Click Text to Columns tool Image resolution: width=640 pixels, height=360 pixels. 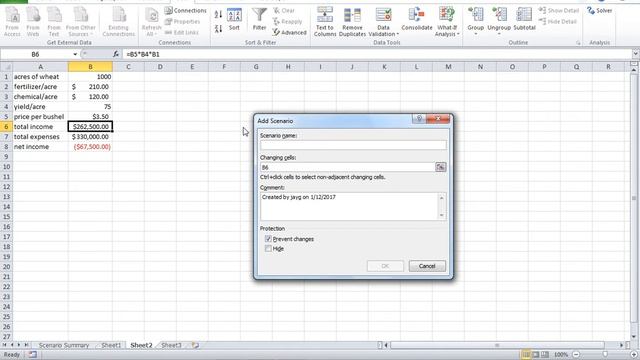(325, 22)
